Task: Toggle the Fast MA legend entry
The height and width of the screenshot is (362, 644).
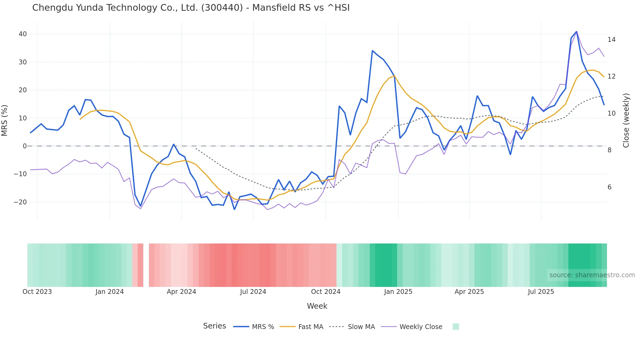Action: [x=301, y=327]
